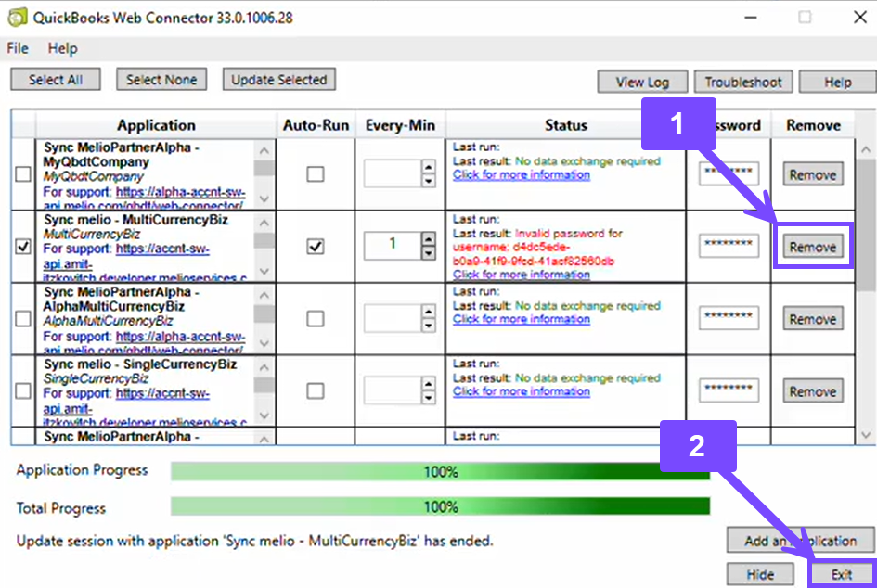
Task: Open the View Log window
Action: 641,83
